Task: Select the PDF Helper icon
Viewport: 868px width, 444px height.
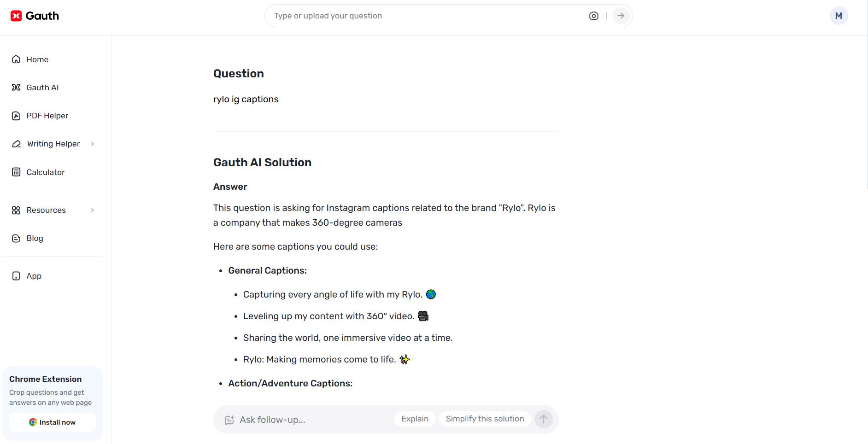Action: point(16,115)
